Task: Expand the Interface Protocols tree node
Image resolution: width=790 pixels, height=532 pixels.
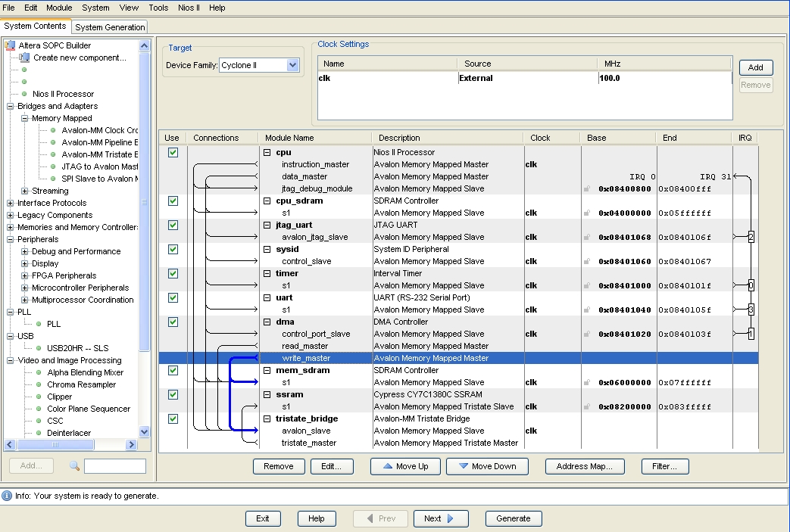Action: point(11,203)
